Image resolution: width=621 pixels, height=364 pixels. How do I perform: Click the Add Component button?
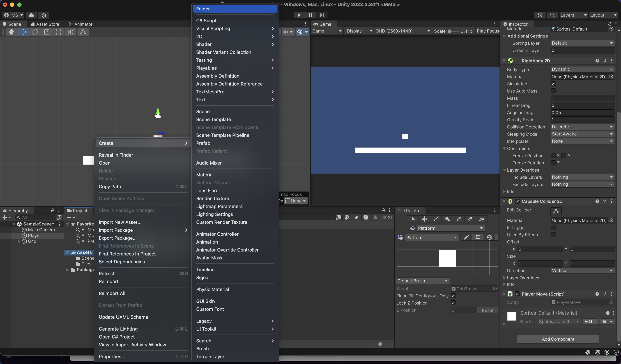point(558,339)
